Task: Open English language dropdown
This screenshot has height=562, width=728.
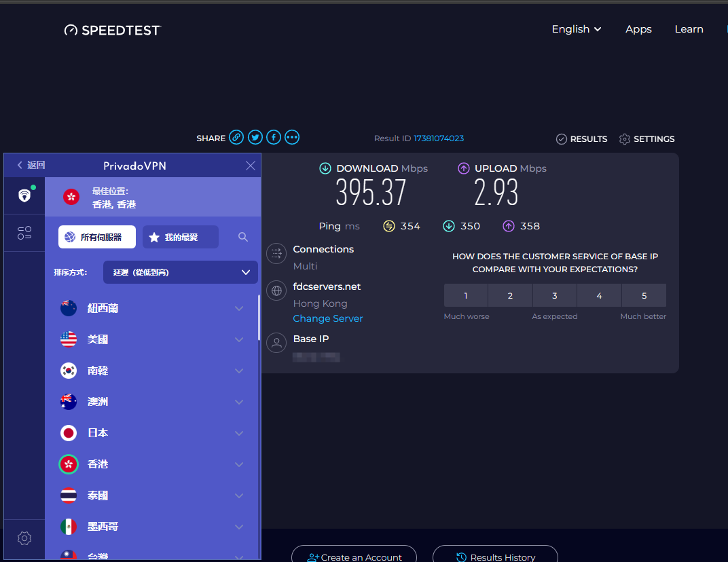Action: [576, 29]
